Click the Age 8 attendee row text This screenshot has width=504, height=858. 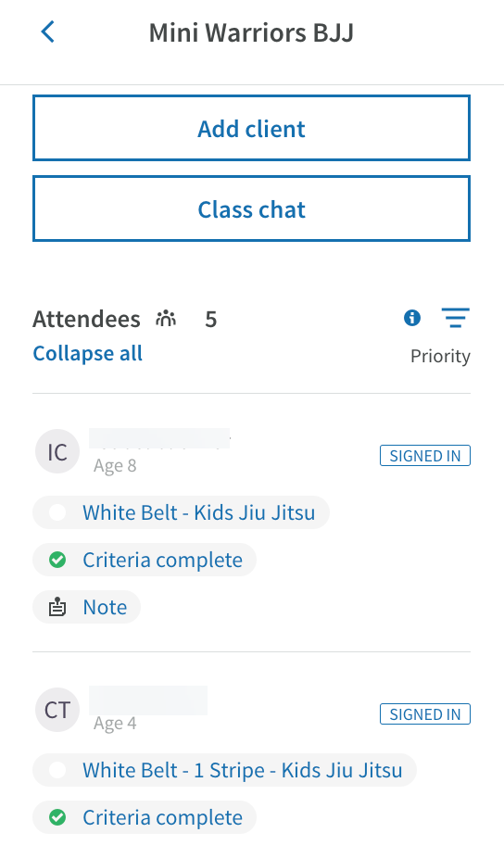point(115,466)
